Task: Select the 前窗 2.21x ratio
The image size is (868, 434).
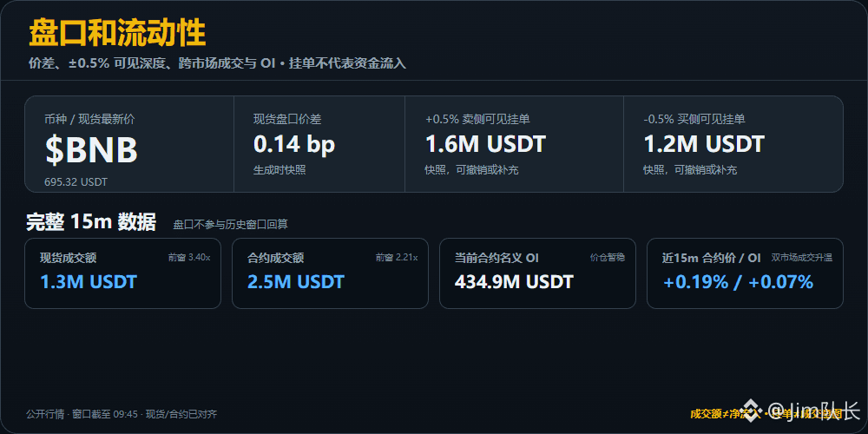Action: click(397, 258)
